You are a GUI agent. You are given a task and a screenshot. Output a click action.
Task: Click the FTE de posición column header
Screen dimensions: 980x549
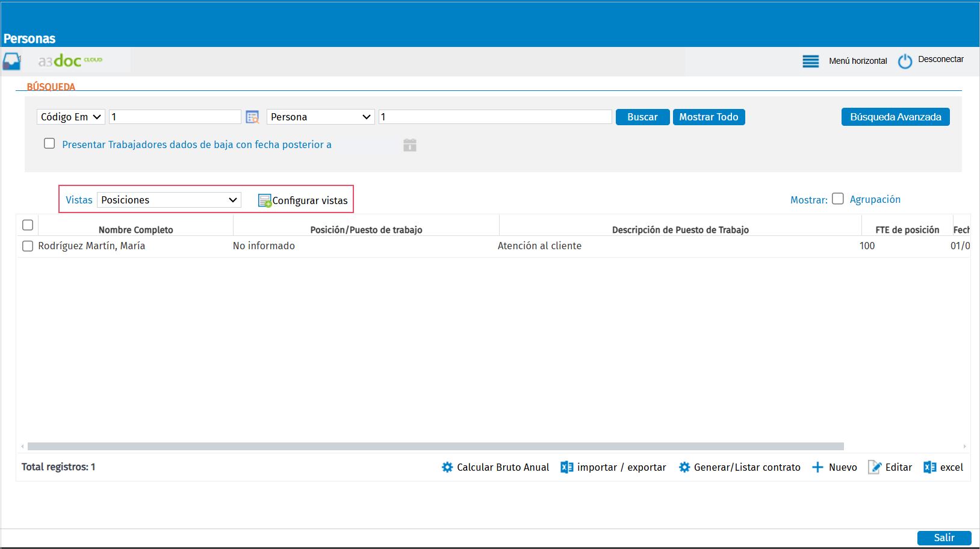907,230
